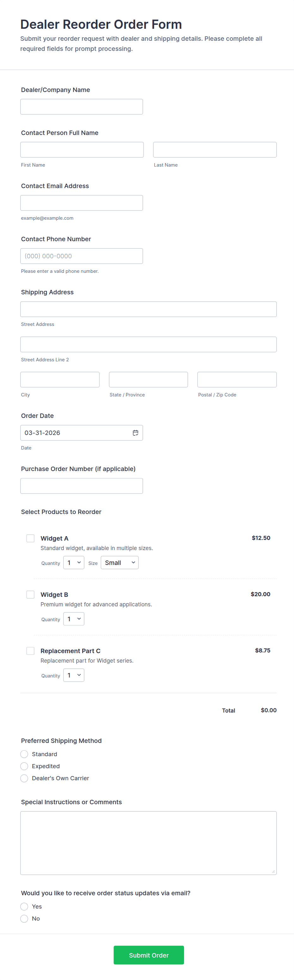Open the Order Date calendar picker icon
Viewport: 294px width, 980px height.
[135, 432]
